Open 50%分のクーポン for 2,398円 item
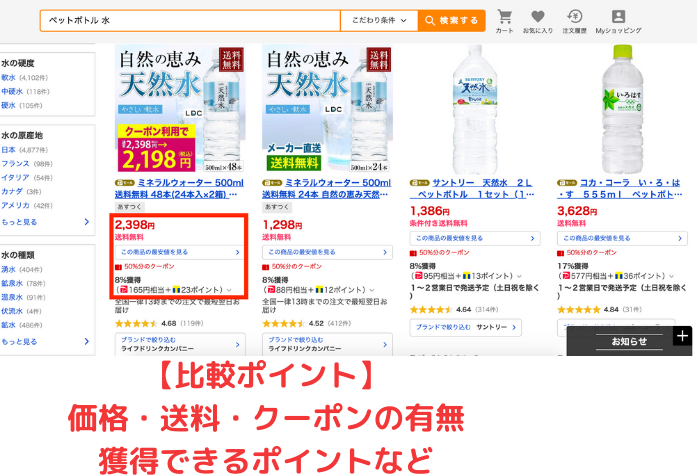The image size is (700, 475). point(145,267)
